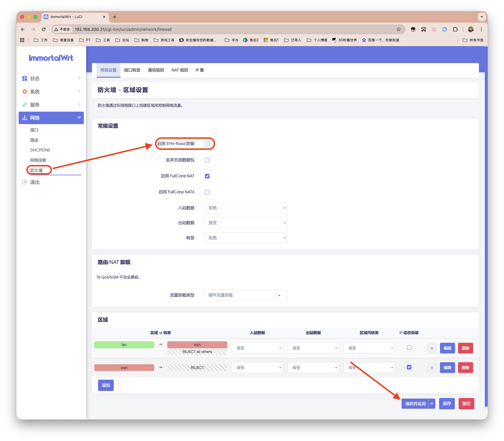Expand the 状态 sidebar menu
504x441 pixels.
tap(51, 78)
